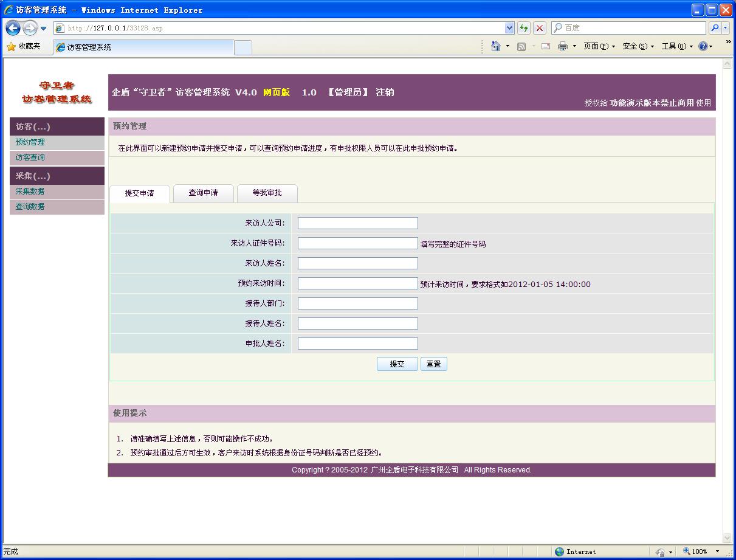
Task: Open the search provider dropdown arrow
Action: pos(726,28)
